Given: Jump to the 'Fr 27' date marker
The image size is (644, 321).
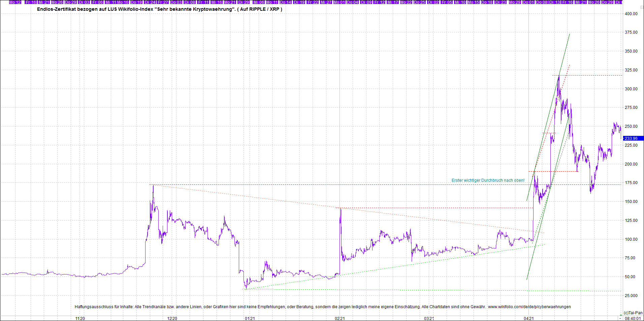Looking at the screenshot, I should (x=163, y=2).
